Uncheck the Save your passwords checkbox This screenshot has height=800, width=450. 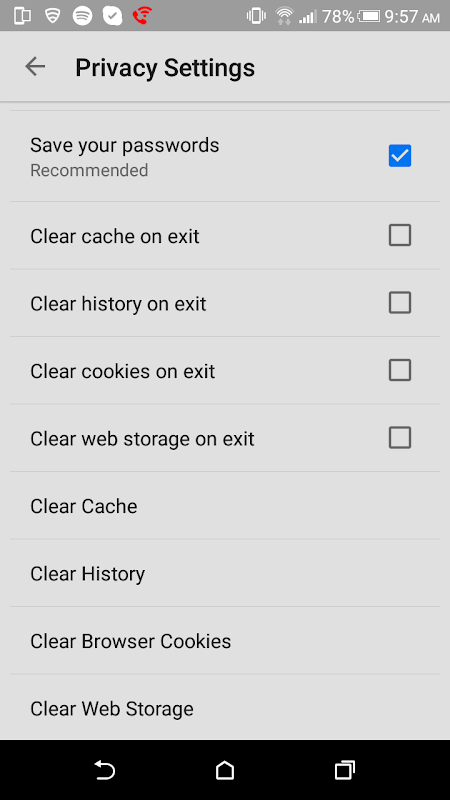pyautogui.click(x=399, y=156)
